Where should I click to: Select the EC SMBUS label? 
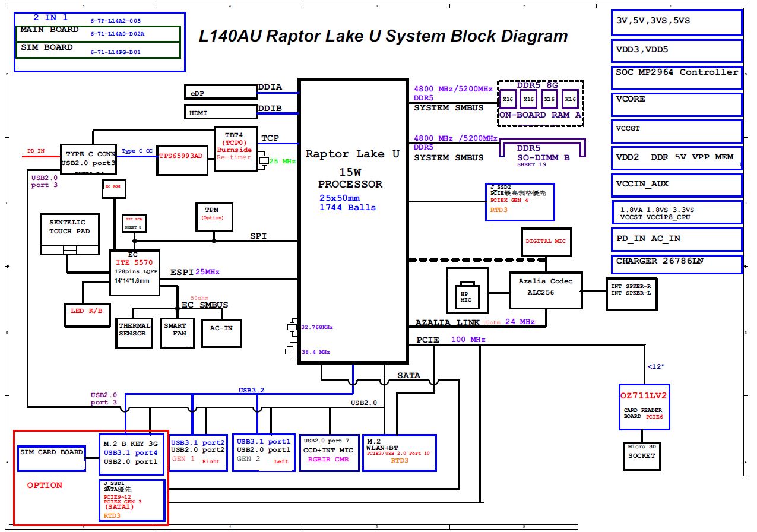[x=205, y=305]
